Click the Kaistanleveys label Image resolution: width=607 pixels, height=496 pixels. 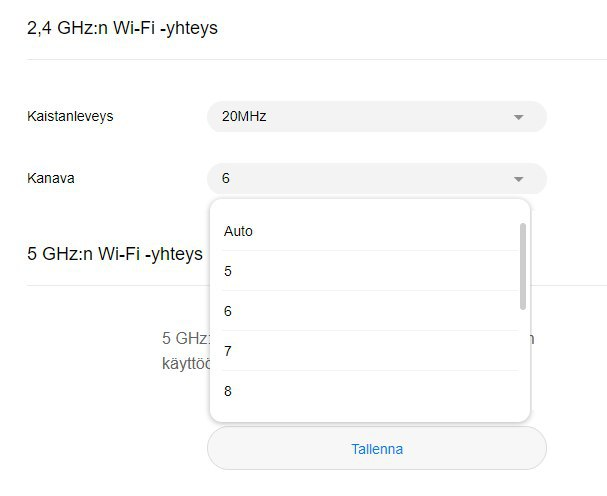[x=70, y=116]
